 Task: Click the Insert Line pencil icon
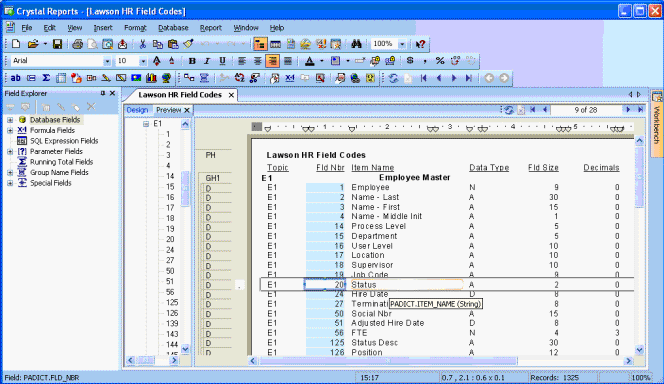click(106, 78)
